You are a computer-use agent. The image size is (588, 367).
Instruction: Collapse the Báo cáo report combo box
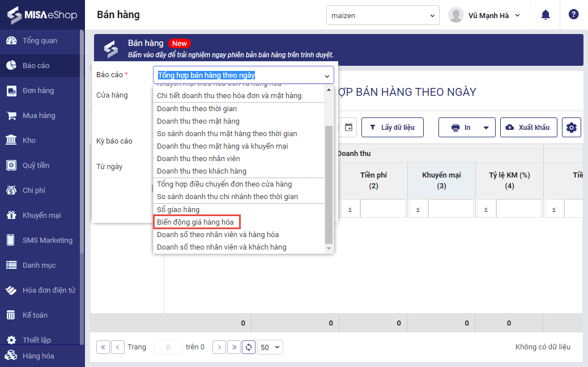click(327, 75)
